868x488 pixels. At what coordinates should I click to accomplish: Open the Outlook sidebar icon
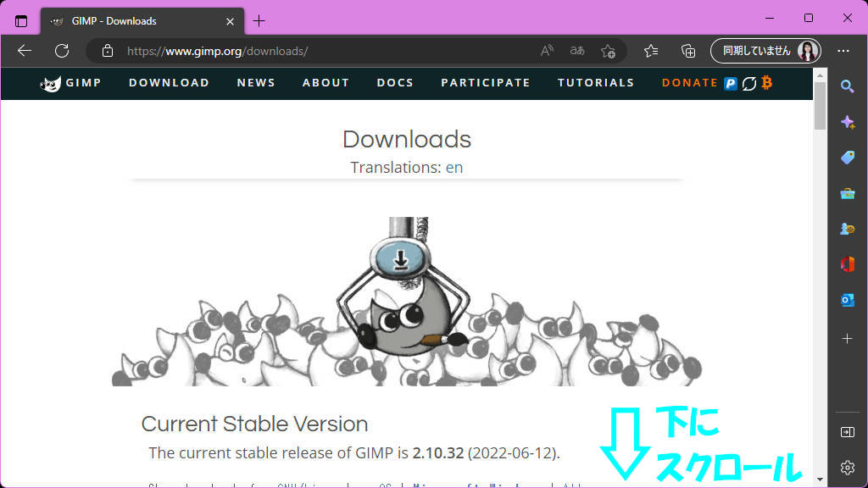(x=847, y=301)
